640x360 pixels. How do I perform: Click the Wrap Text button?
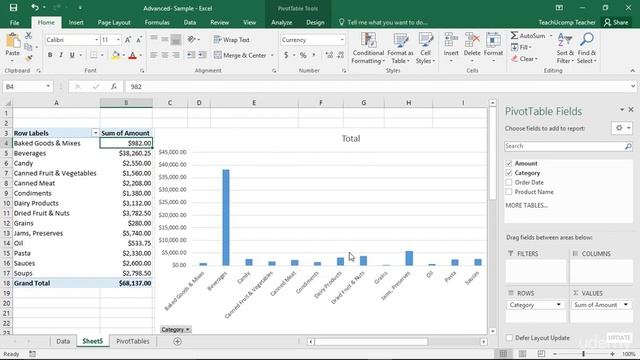[x=231, y=40]
